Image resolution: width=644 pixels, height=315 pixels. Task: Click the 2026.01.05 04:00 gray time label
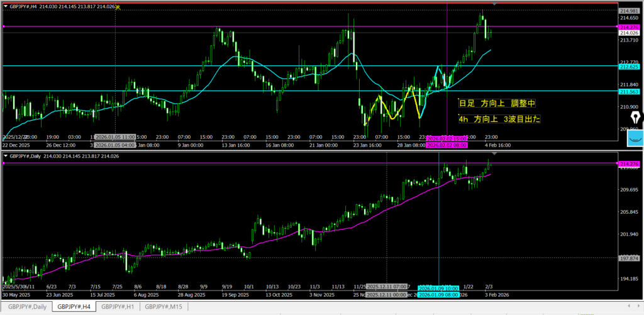pyautogui.click(x=111, y=145)
